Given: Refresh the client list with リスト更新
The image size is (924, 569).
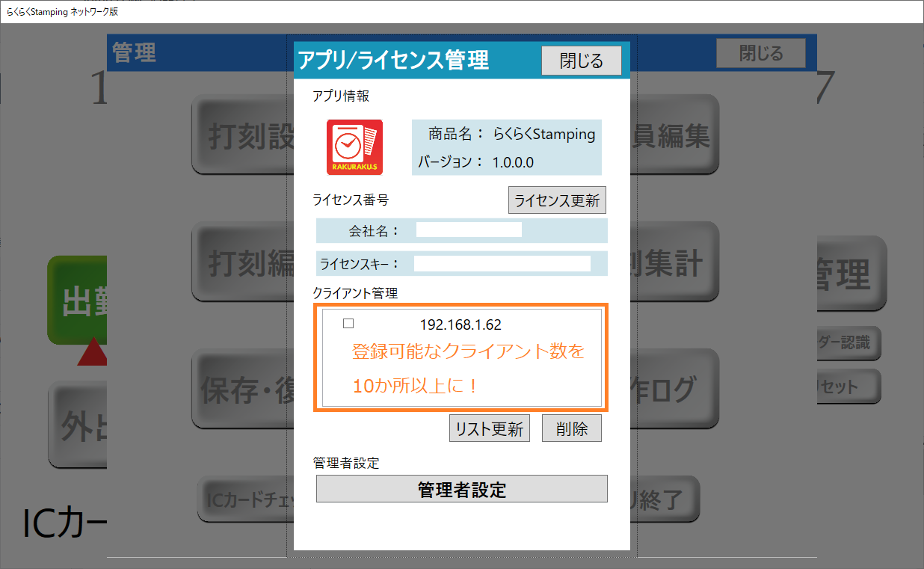Looking at the screenshot, I should click(x=489, y=428).
